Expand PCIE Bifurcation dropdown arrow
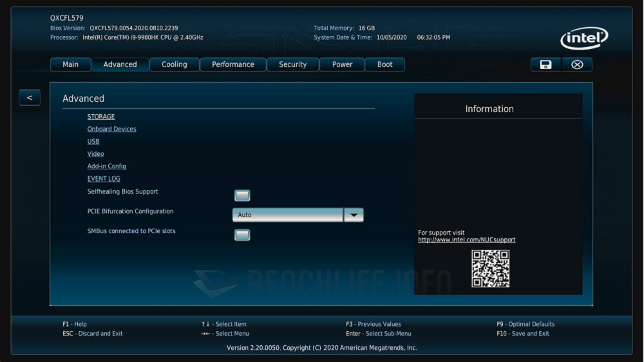The image size is (644, 362). (x=354, y=215)
